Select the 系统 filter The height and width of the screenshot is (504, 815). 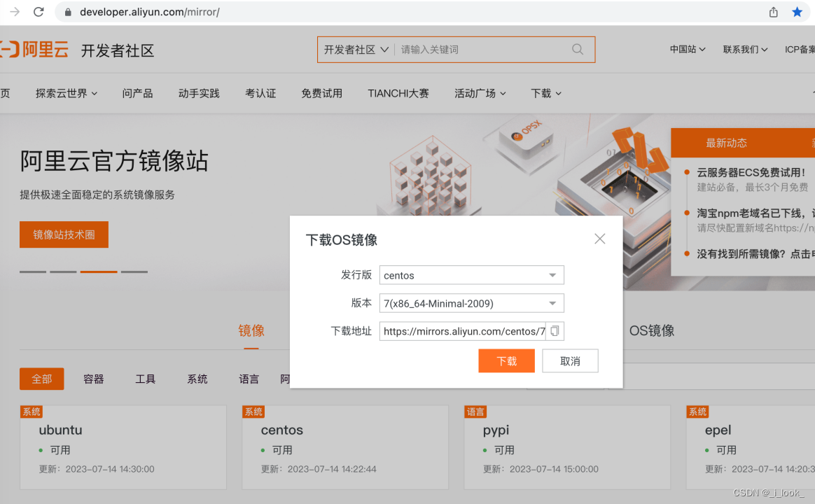(197, 379)
